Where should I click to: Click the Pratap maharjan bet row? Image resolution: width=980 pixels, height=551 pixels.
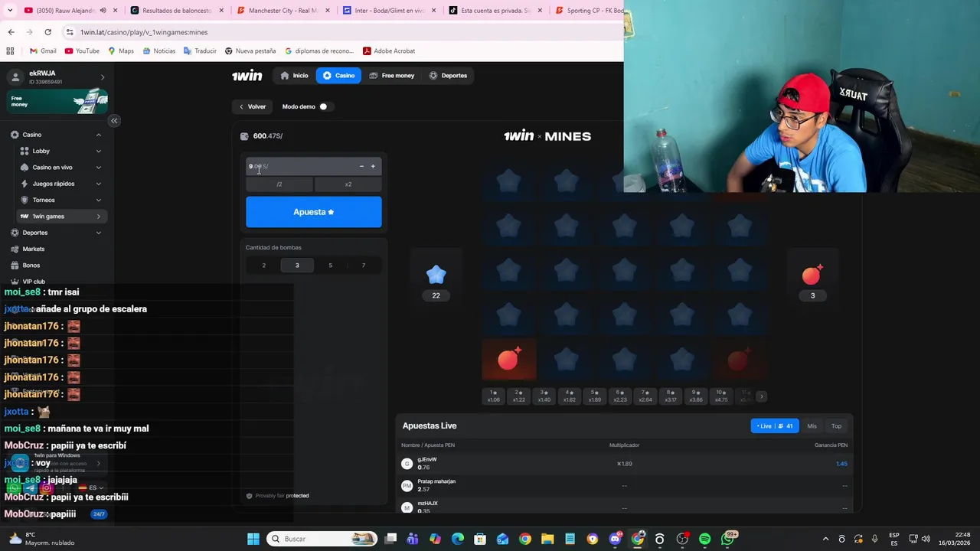click(x=625, y=485)
